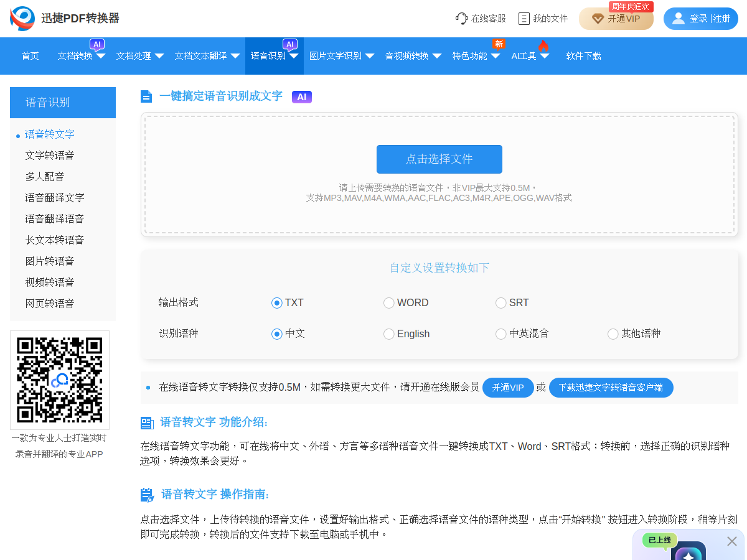The width and height of the screenshot is (747, 560).
Task: Open 在线客服 link
Action: (x=489, y=19)
